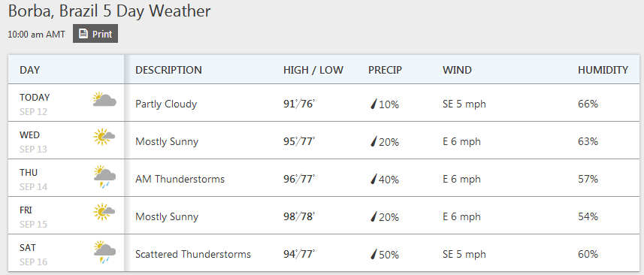Click Saturday's scattered thunderstorms icon
This screenshot has width=644, height=275.
(104, 252)
